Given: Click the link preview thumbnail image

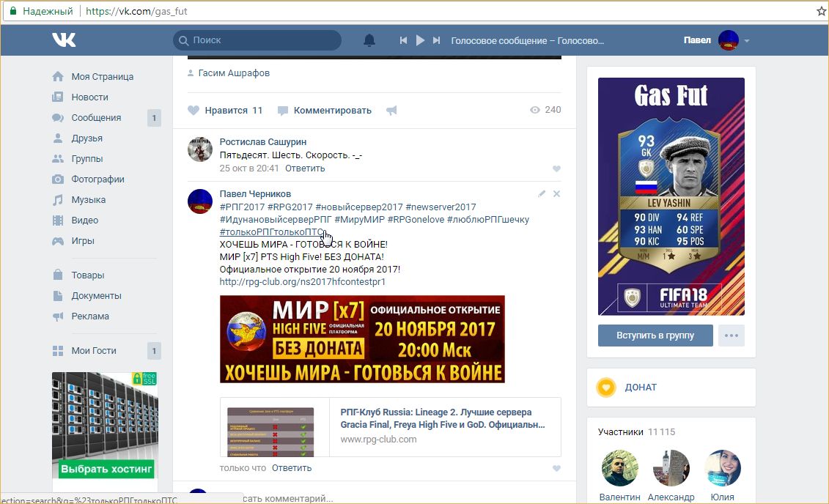Looking at the screenshot, I should pos(270,431).
